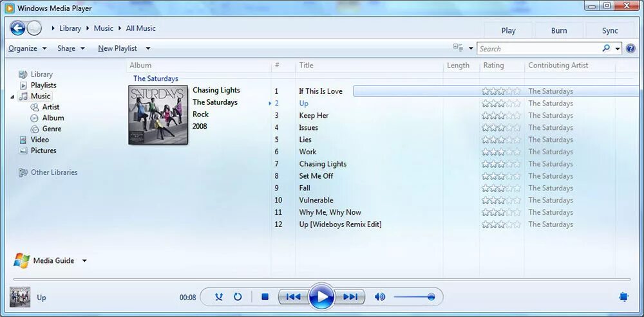Click the Windows logo Media Guide icon
644x317 pixels.
(21, 260)
